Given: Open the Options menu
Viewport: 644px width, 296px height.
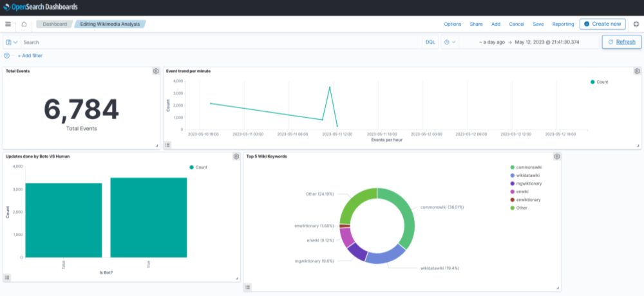Looking at the screenshot, I should click(x=452, y=24).
